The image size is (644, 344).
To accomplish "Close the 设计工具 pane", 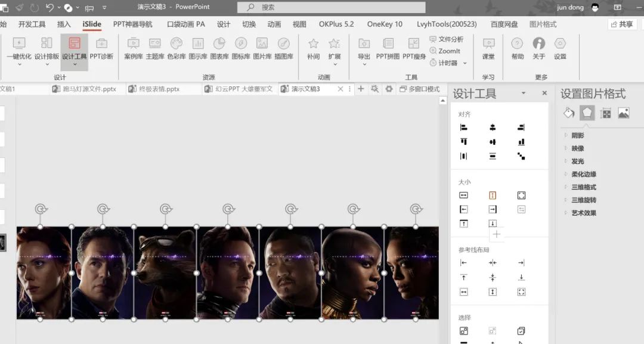I will [x=544, y=93].
